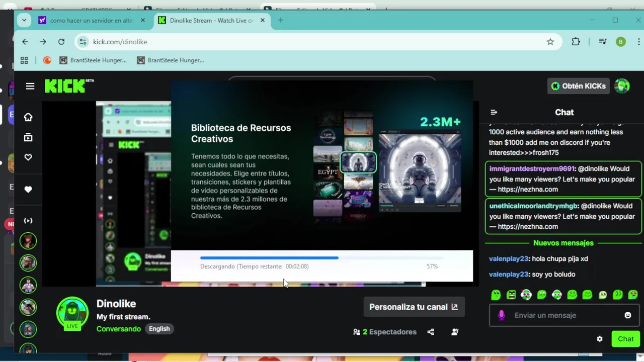Open Following outline heart icon in sidebar

[28, 157]
